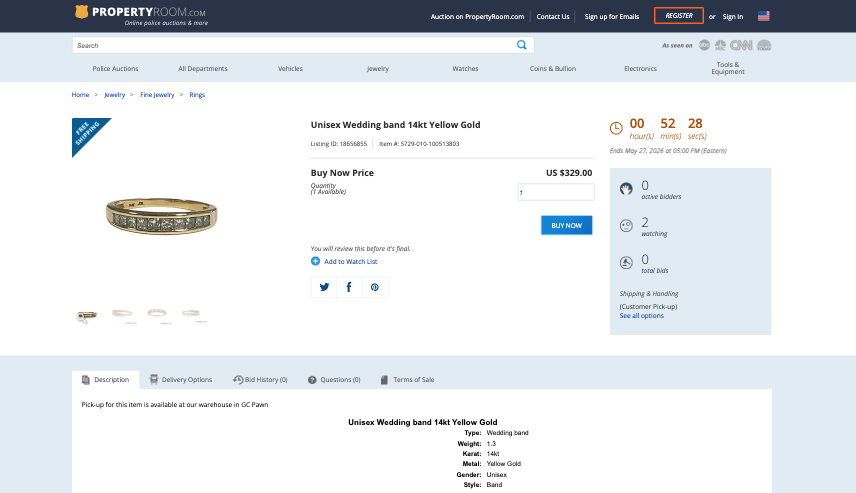This screenshot has height=493, width=856.
Task: Click the NBC logo in As seen on
Action: [x=721, y=45]
